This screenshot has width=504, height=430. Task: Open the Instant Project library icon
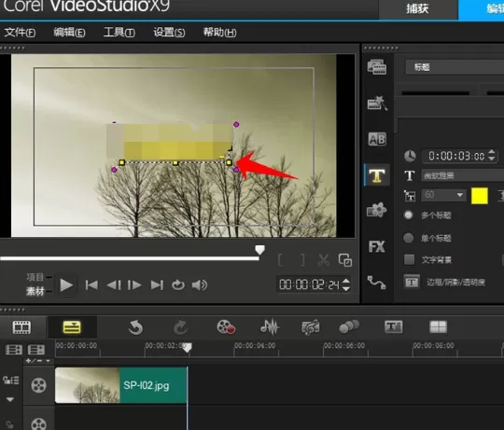tap(377, 104)
